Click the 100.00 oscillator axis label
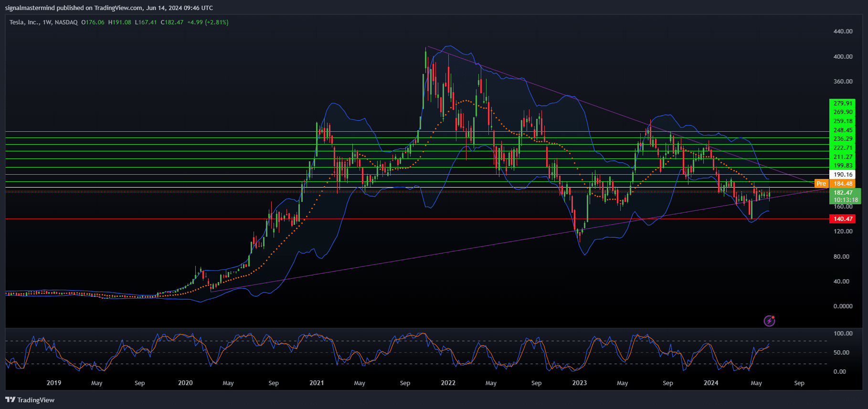The height and width of the screenshot is (409, 868). pyautogui.click(x=843, y=334)
